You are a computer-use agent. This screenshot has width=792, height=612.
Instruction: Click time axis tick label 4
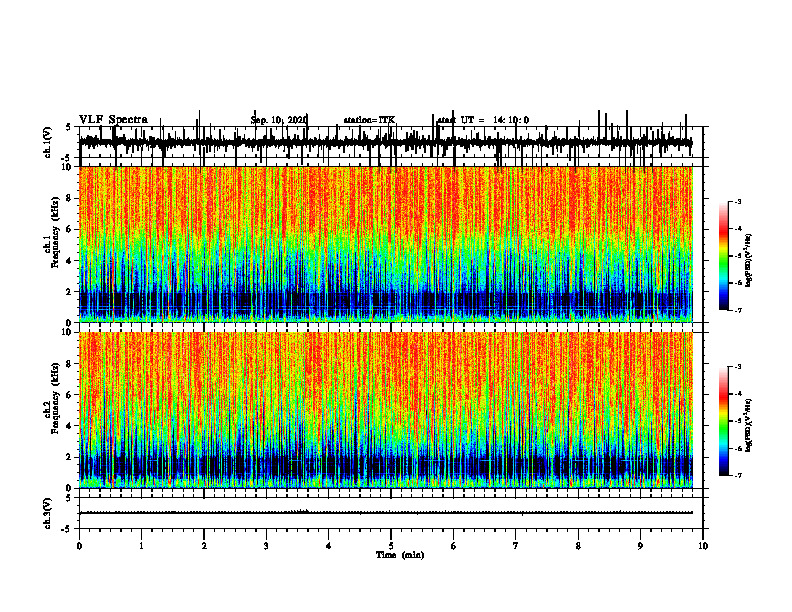point(329,546)
